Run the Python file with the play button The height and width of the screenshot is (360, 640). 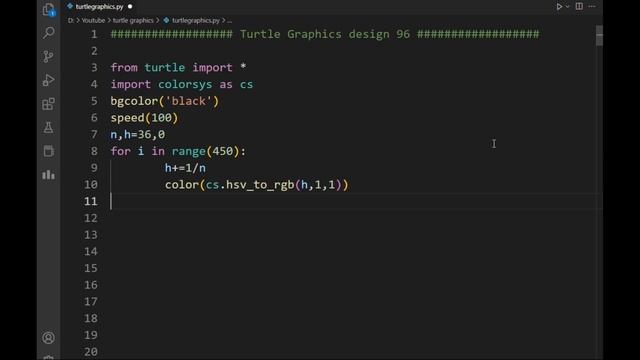(559, 7)
